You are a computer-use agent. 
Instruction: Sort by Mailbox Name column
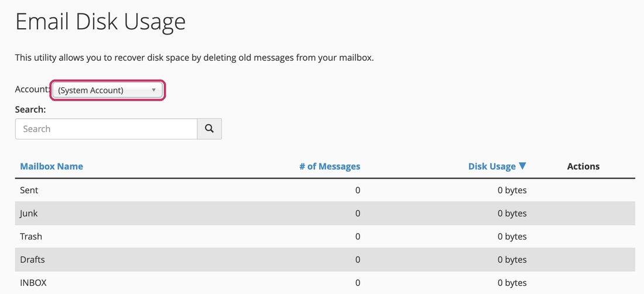point(52,166)
